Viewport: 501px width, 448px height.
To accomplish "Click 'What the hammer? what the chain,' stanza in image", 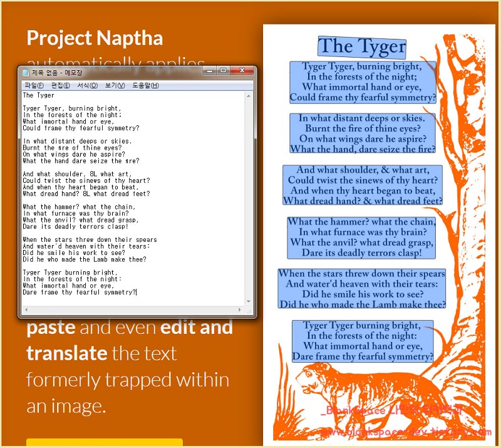I will point(361,237).
